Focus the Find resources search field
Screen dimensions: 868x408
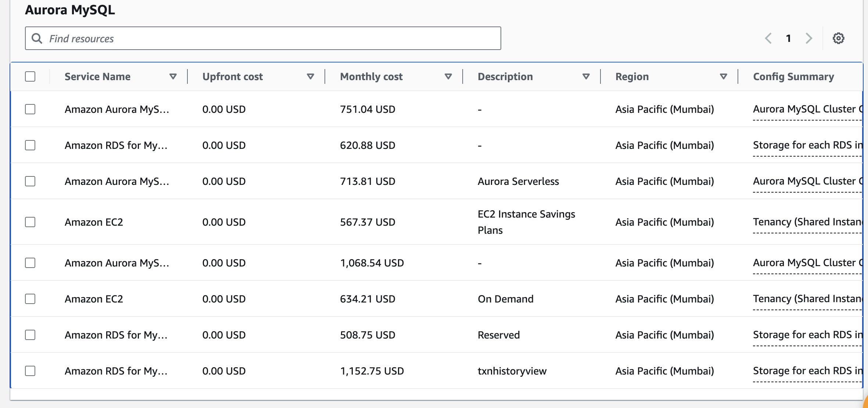[263, 38]
